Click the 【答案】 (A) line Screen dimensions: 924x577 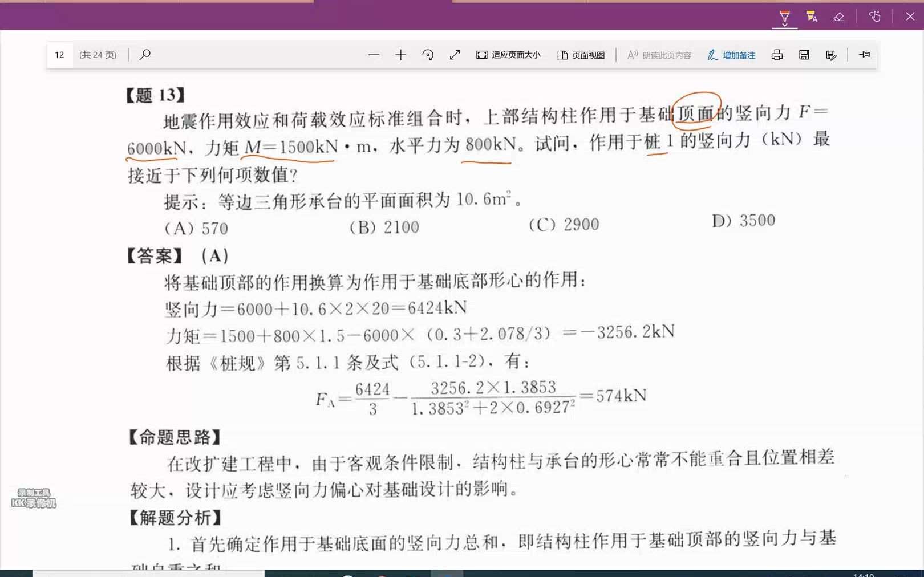point(177,255)
